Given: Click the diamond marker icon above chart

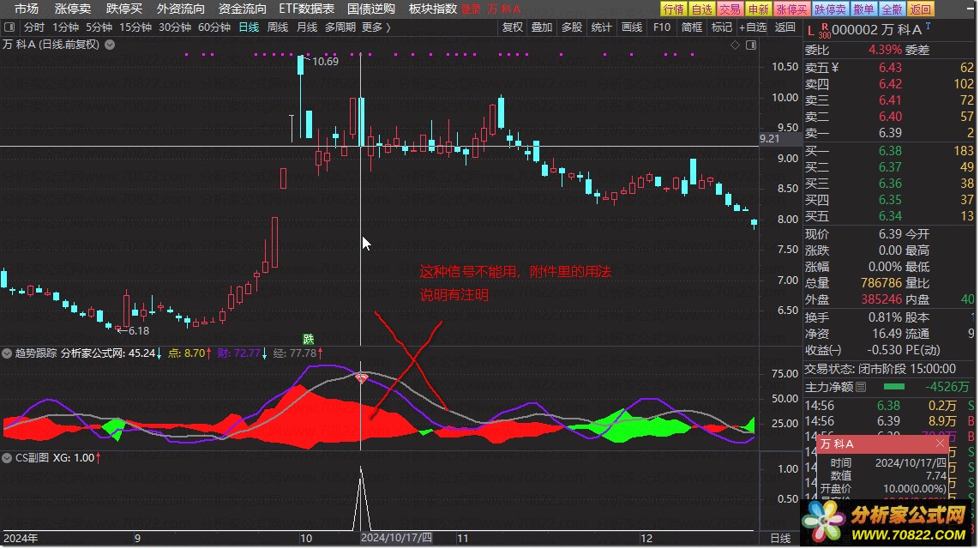Looking at the screenshot, I should pyautogui.click(x=735, y=45).
